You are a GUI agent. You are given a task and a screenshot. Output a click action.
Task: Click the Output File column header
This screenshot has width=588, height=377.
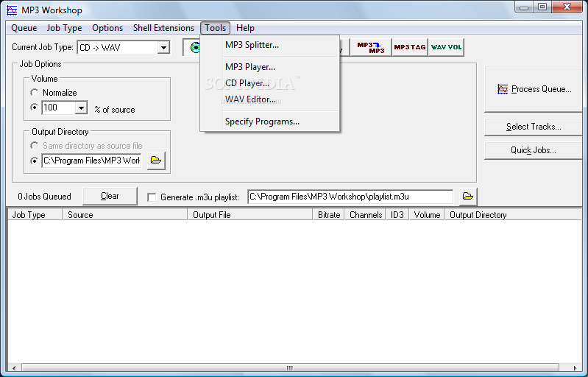click(250, 215)
